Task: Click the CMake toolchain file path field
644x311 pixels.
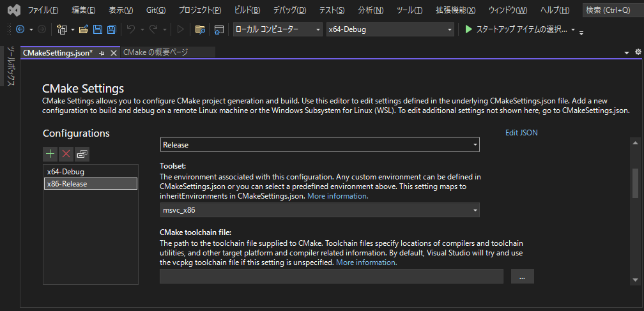Action: [332, 277]
